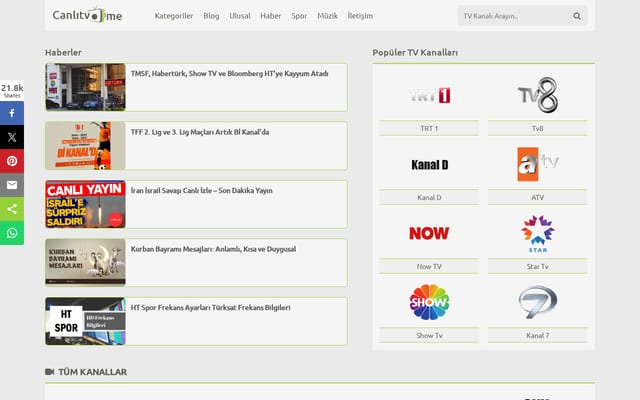Click the 21.8k Shares counter
Viewport: 640px width, 400px height.
tap(12, 91)
